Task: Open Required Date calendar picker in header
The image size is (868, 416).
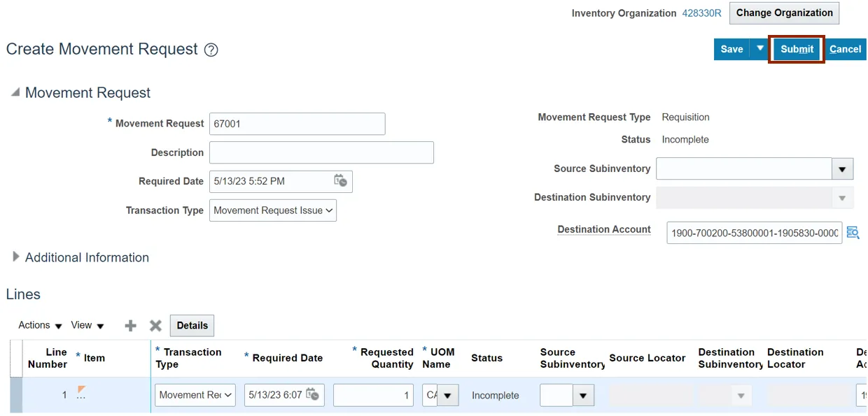Action: tap(340, 181)
